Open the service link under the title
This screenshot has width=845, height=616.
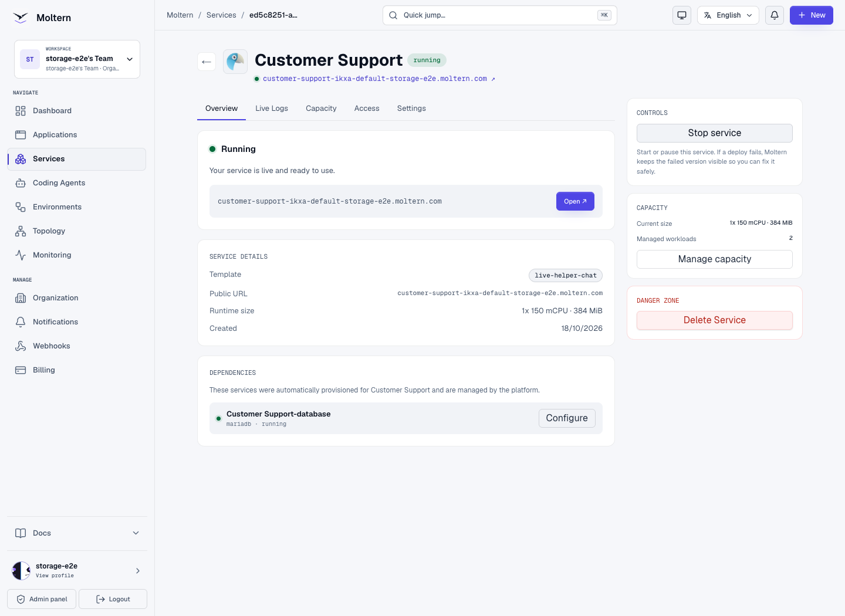(x=378, y=79)
